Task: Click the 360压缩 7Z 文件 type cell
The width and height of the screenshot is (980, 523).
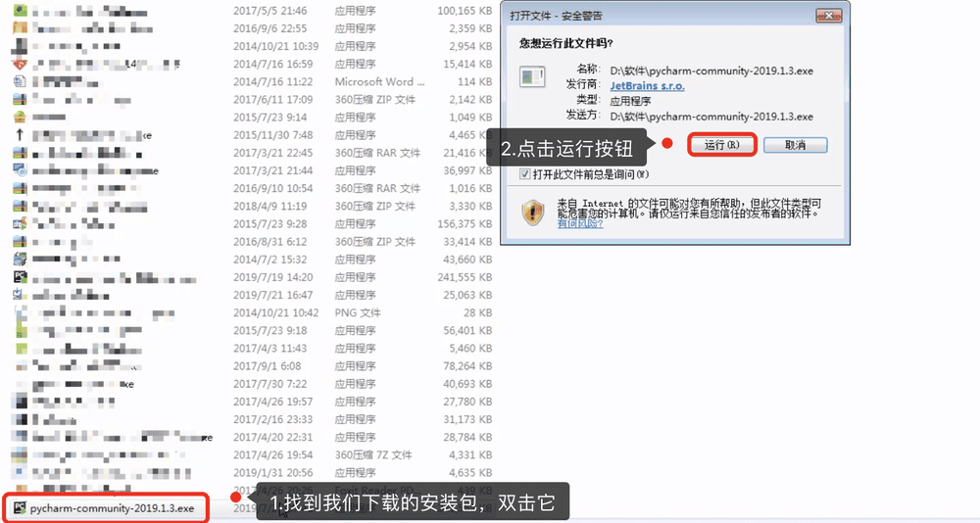Action: click(373, 454)
